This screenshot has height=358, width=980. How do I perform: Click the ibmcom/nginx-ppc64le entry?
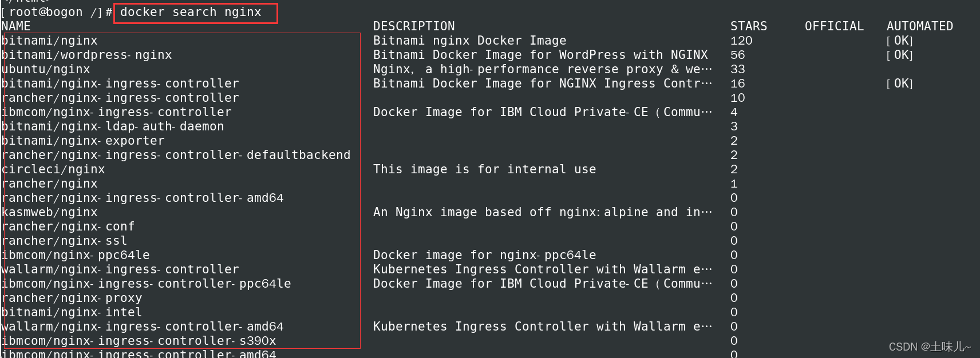coord(76,255)
